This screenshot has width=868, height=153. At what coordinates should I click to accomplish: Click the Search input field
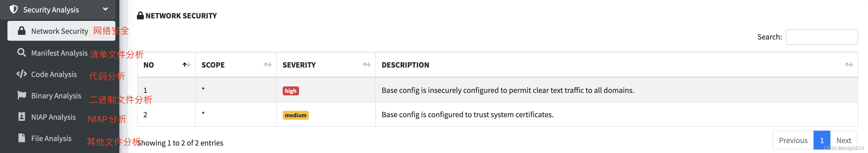pyautogui.click(x=821, y=37)
